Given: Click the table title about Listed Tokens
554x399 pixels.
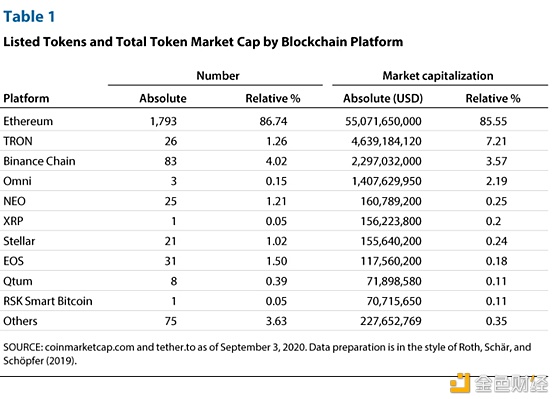Looking at the screenshot, I should (x=203, y=42).
